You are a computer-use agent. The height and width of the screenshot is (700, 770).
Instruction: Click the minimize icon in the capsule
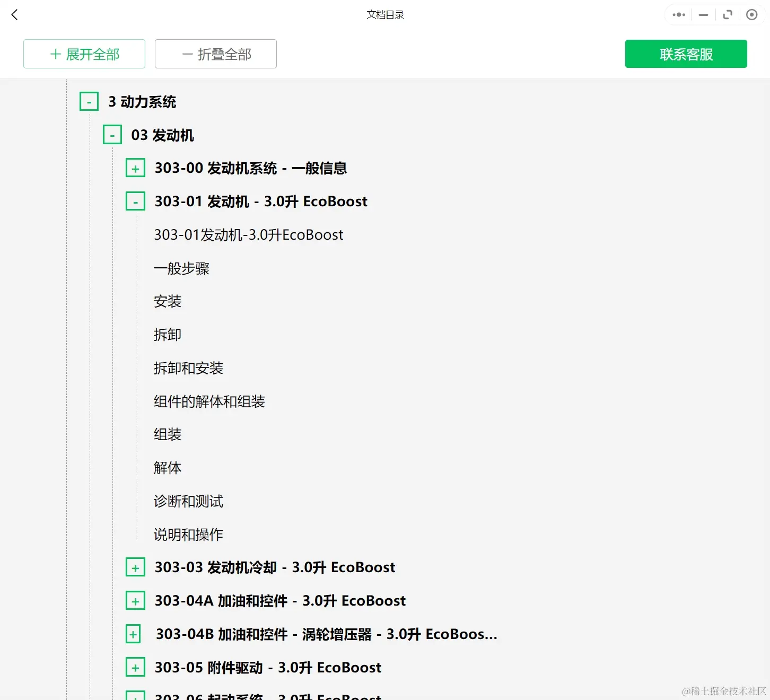(x=703, y=14)
